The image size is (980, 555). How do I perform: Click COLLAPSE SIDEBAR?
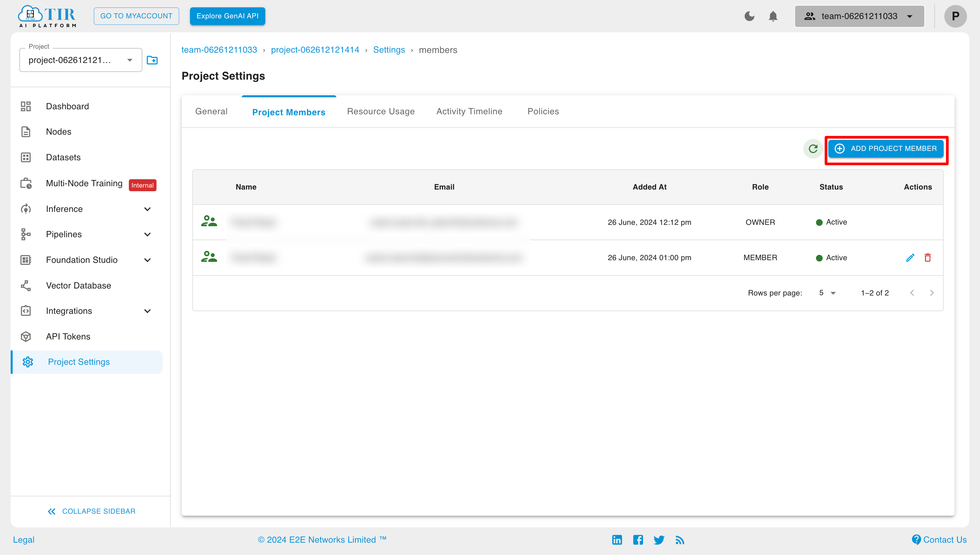(91, 511)
